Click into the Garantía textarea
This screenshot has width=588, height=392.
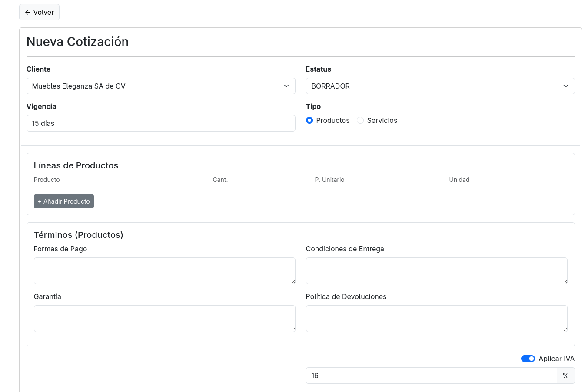click(x=164, y=319)
